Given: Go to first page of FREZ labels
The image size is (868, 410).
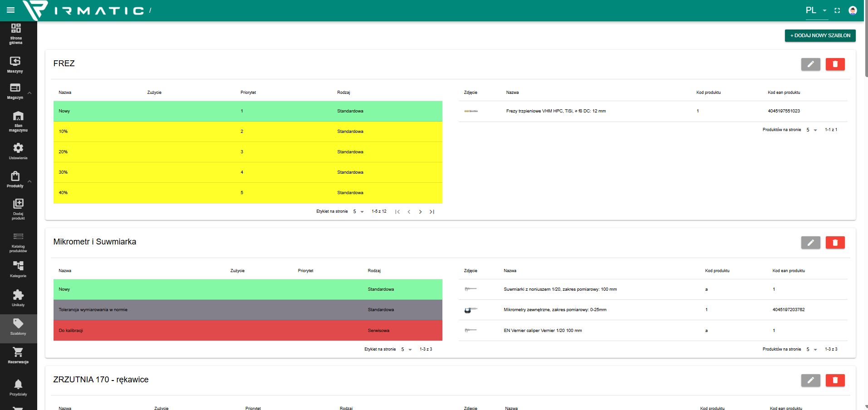Looking at the screenshot, I should click(x=397, y=212).
